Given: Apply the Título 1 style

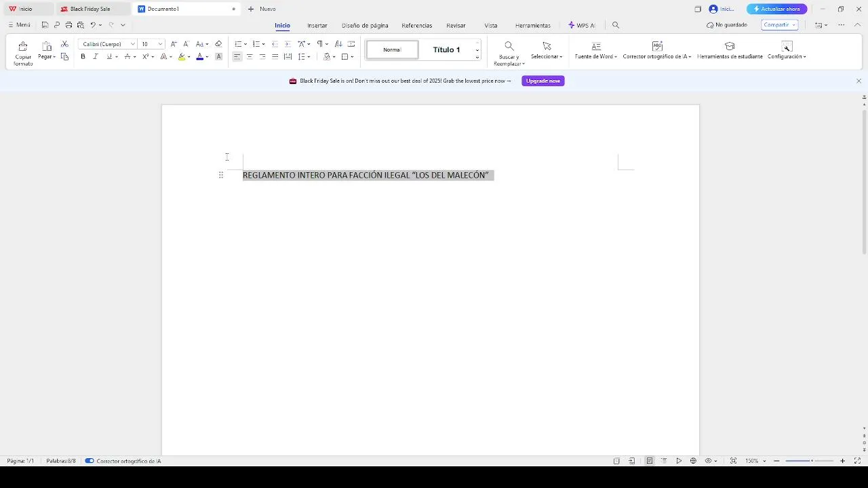Looking at the screenshot, I should (x=446, y=49).
